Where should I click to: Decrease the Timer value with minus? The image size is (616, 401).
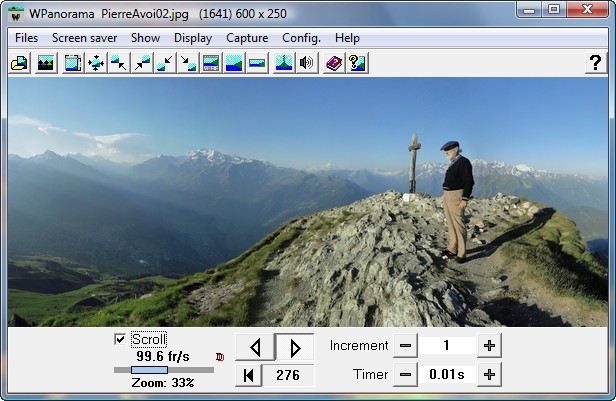405,375
